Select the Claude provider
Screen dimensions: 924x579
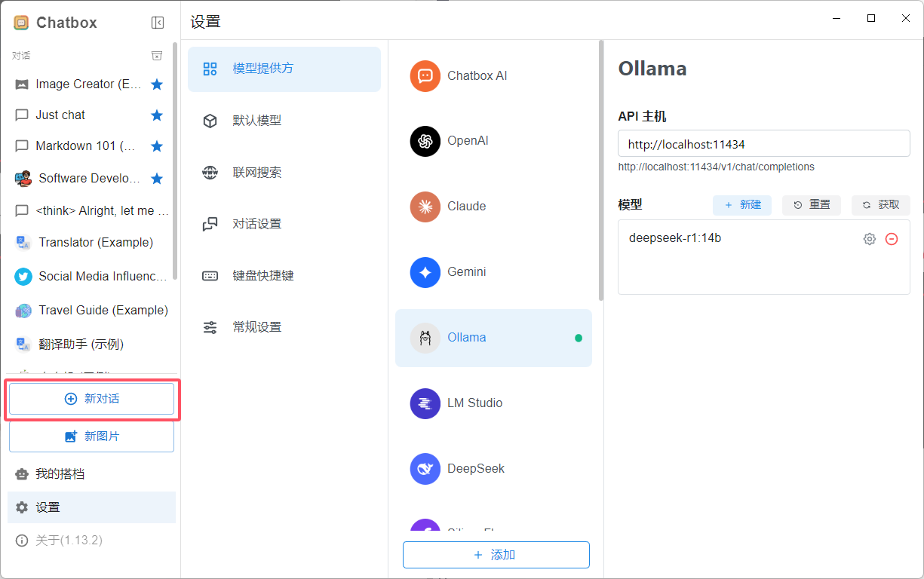[493, 207]
